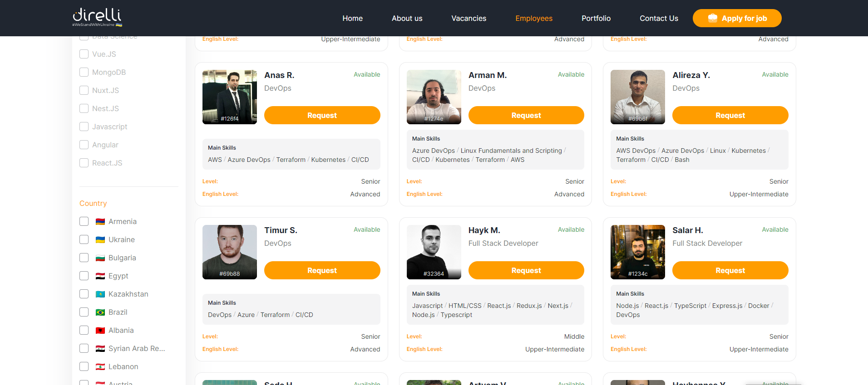Image resolution: width=868 pixels, height=385 pixels.
Task: Select the Egypt country checkbox
Action: pyautogui.click(x=84, y=276)
